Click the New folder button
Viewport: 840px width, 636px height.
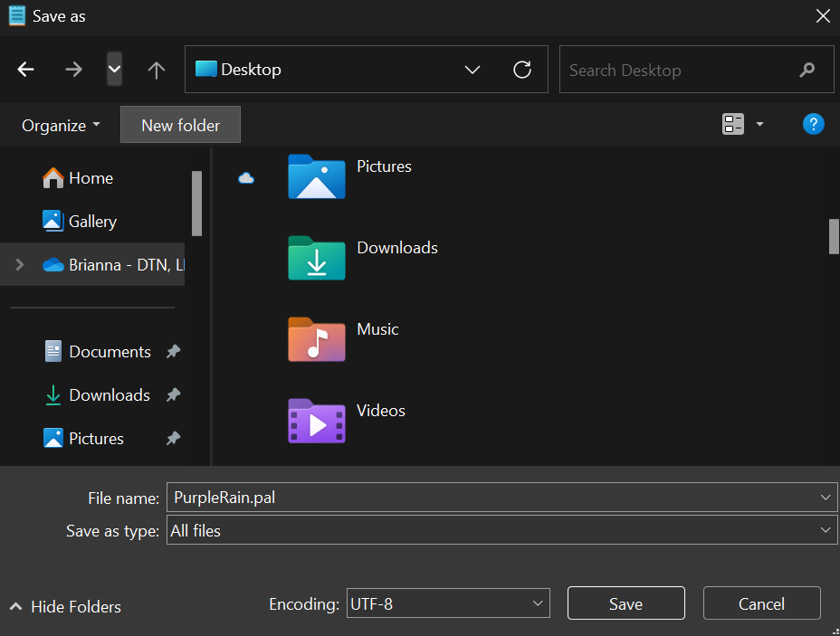click(x=180, y=126)
